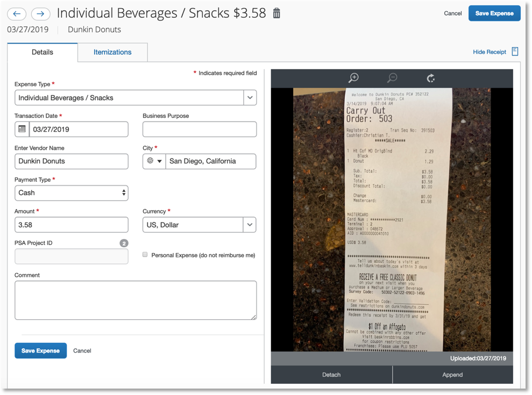Click the Dunkin Donuts receipt image

392,220
